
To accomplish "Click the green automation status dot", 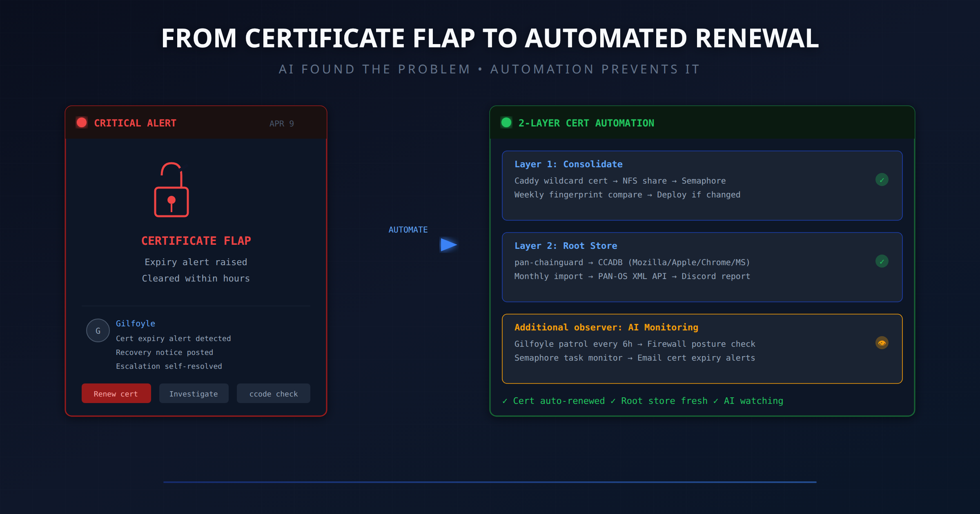I will (x=506, y=122).
